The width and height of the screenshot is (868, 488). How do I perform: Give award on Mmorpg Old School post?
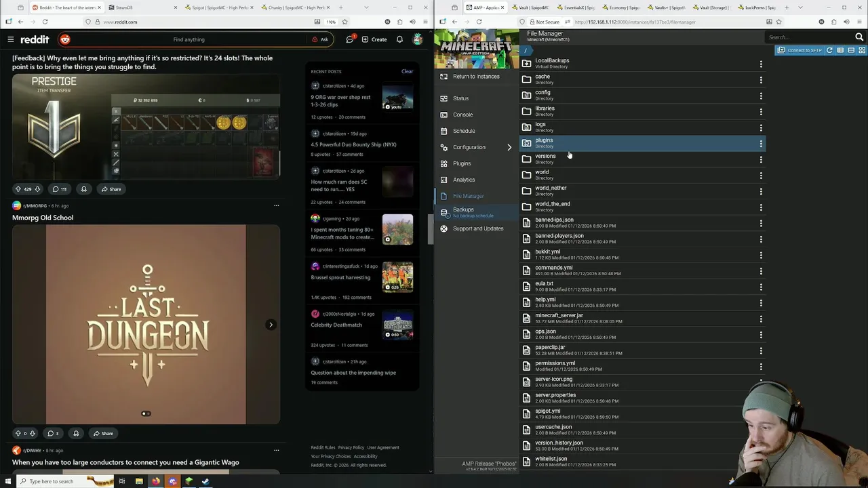76,433
